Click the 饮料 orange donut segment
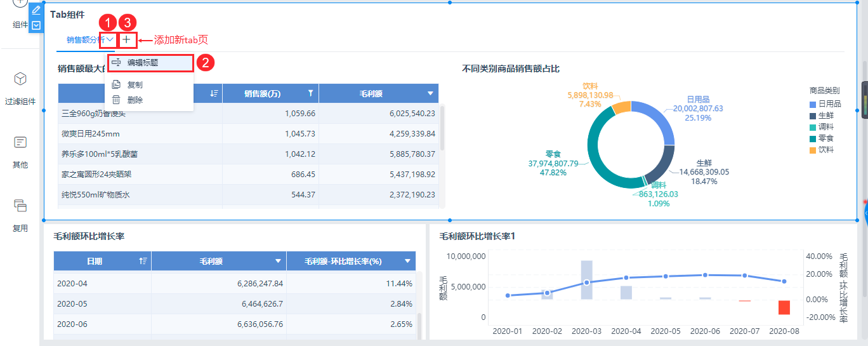This screenshot has height=346, width=868. [621, 108]
